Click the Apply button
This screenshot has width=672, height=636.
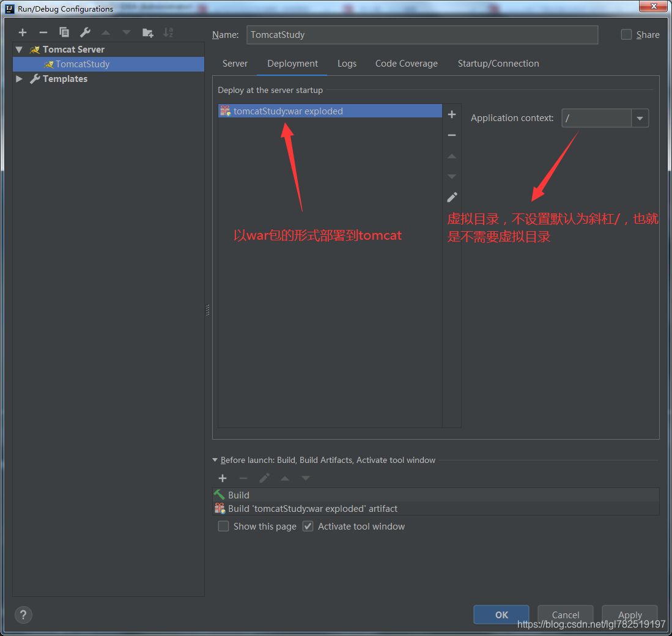[630, 615]
